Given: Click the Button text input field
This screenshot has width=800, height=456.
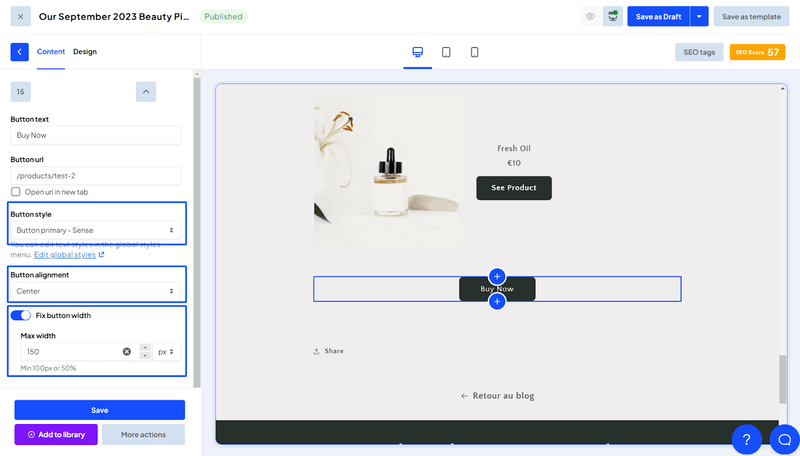Looking at the screenshot, I should (95, 135).
